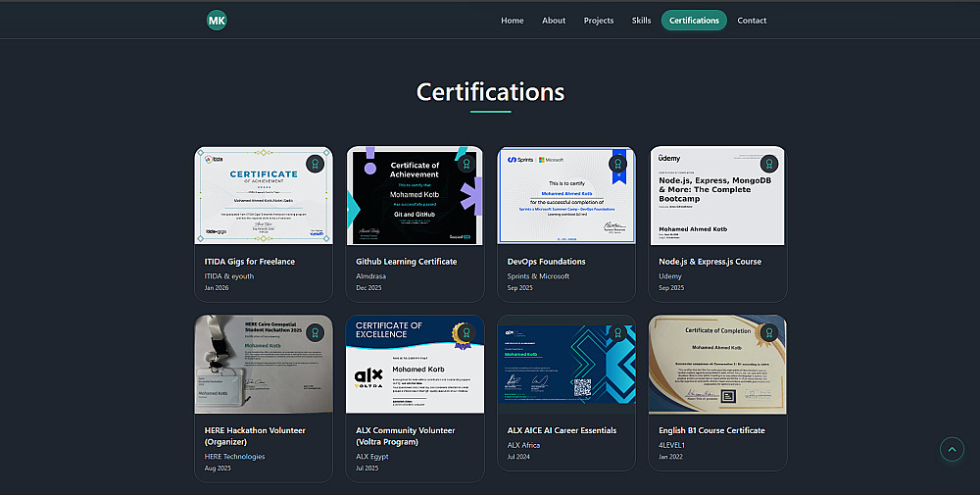Viewport: 980px width, 495px height.
Task: Open the Contact nav link
Action: (x=752, y=20)
